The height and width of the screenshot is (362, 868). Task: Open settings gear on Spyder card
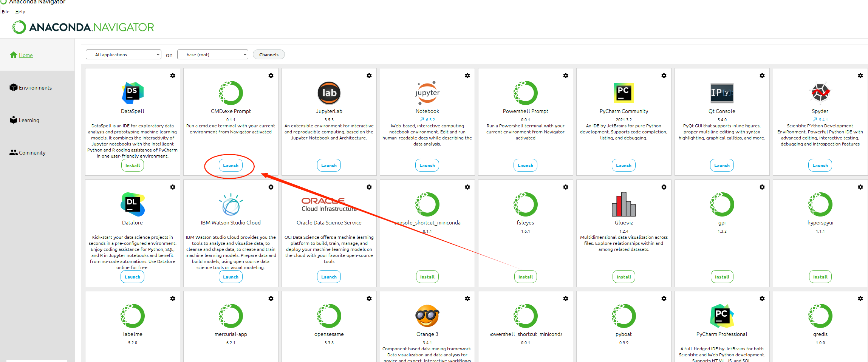pos(860,76)
